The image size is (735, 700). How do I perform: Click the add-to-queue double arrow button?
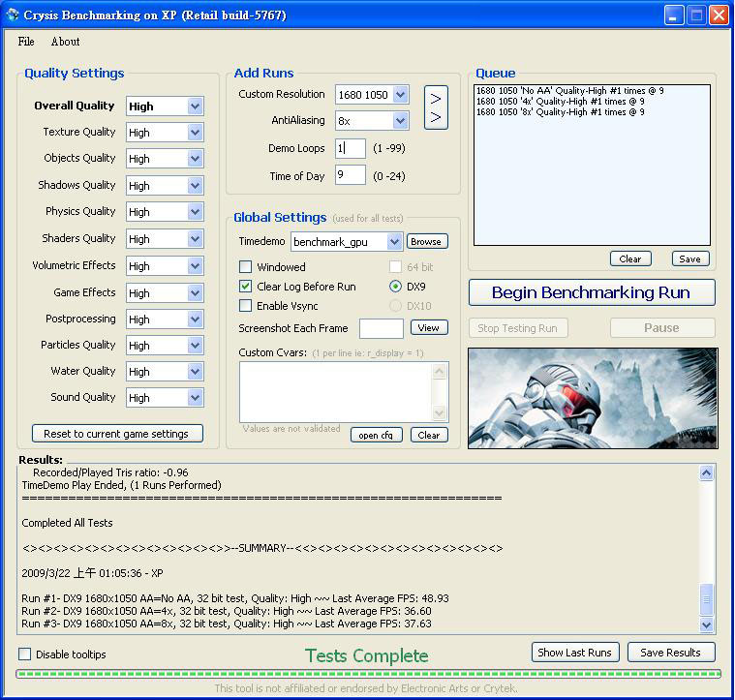pos(436,107)
